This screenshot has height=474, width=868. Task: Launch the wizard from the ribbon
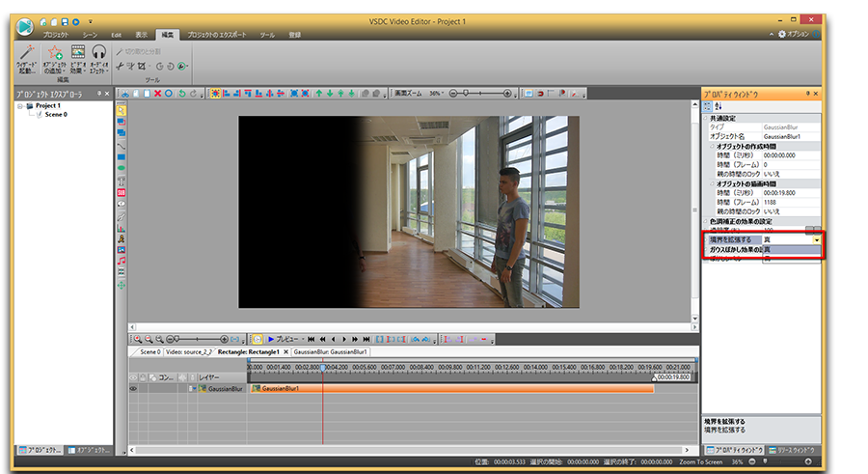26,59
